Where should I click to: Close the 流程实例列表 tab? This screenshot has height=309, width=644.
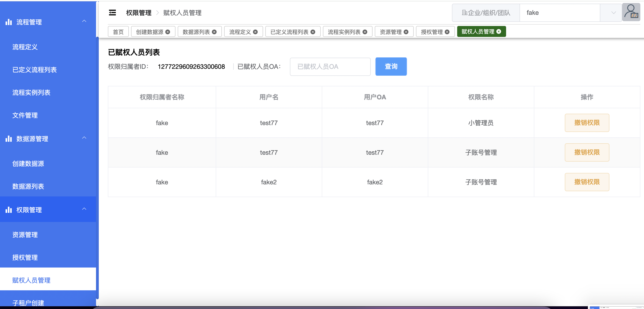coord(365,32)
